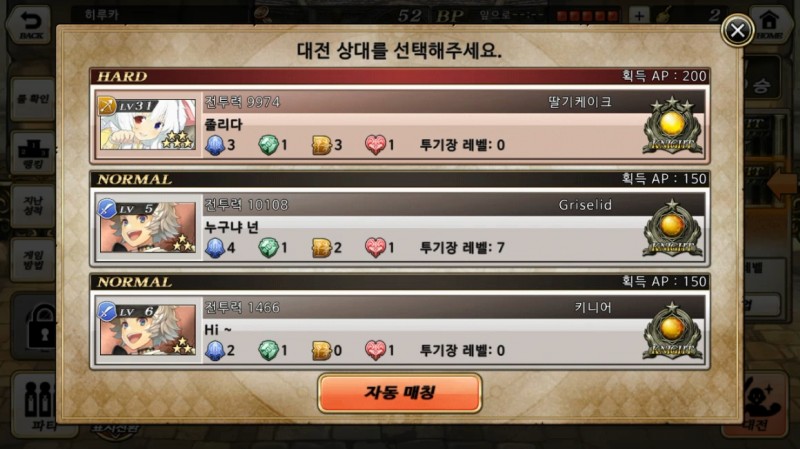Tap the pink heart icon in Griselid row
Image resolution: width=800 pixels, height=449 pixels.
(x=375, y=248)
